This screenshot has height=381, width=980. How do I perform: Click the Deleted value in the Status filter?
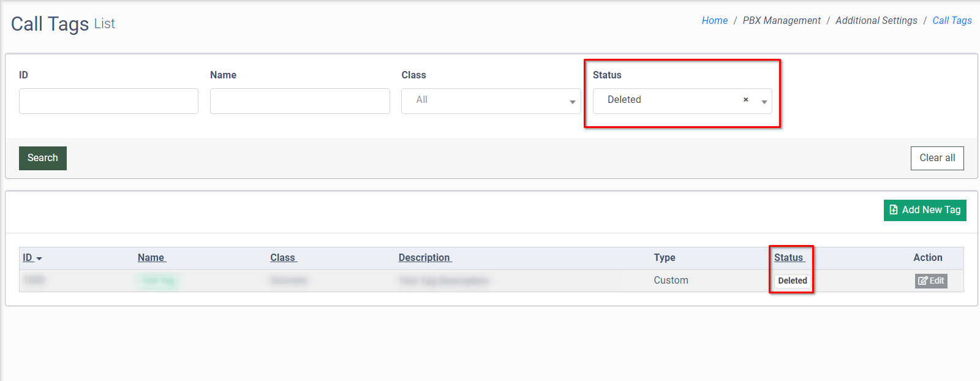pyautogui.click(x=624, y=100)
